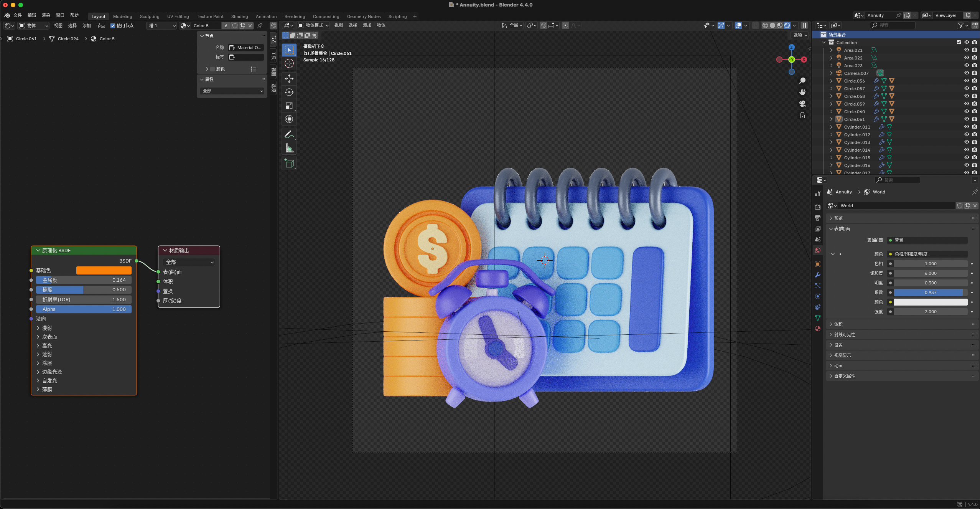Screen dimensions: 980x509
Task: Click the 系数 slider in World surface settings
Action: coord(930,292)
